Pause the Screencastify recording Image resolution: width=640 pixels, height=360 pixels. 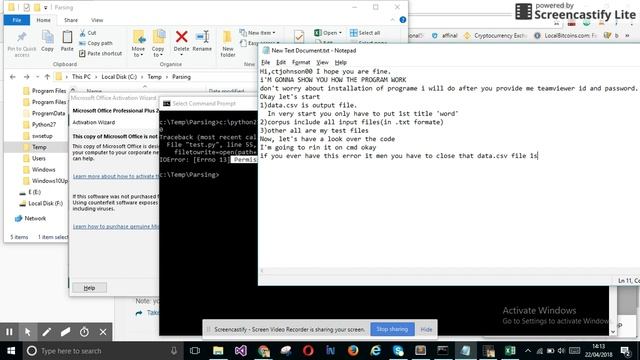[9, 332]
